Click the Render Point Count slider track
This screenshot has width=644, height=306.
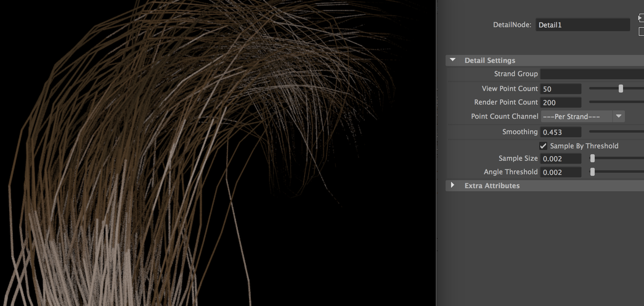click(616, 102)
